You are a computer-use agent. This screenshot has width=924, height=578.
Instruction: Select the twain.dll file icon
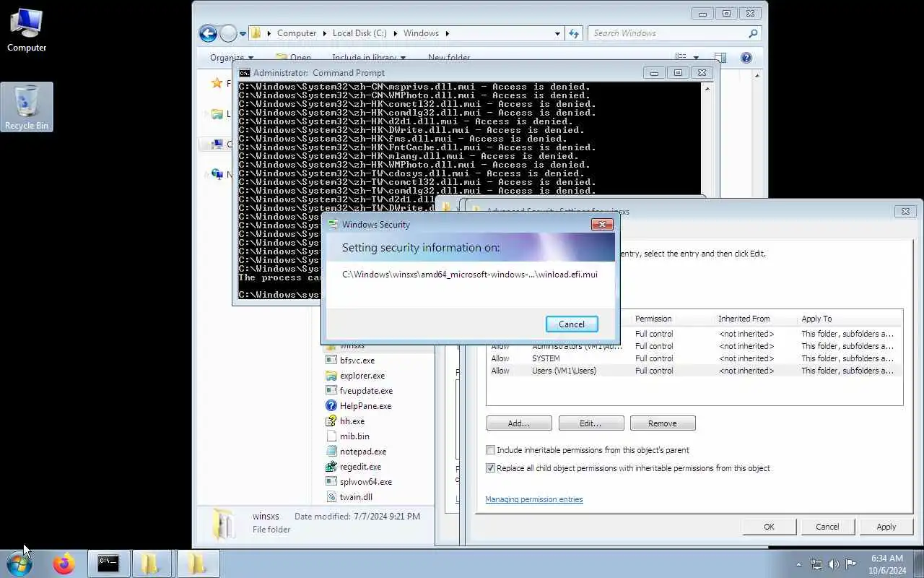331,497
